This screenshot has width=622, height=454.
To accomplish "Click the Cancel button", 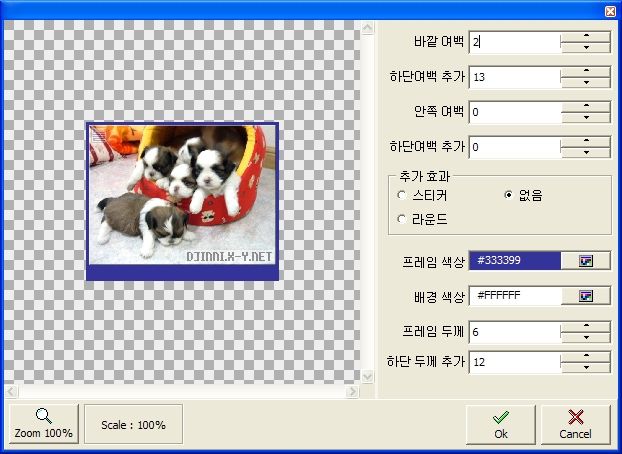I will point(575,425).
